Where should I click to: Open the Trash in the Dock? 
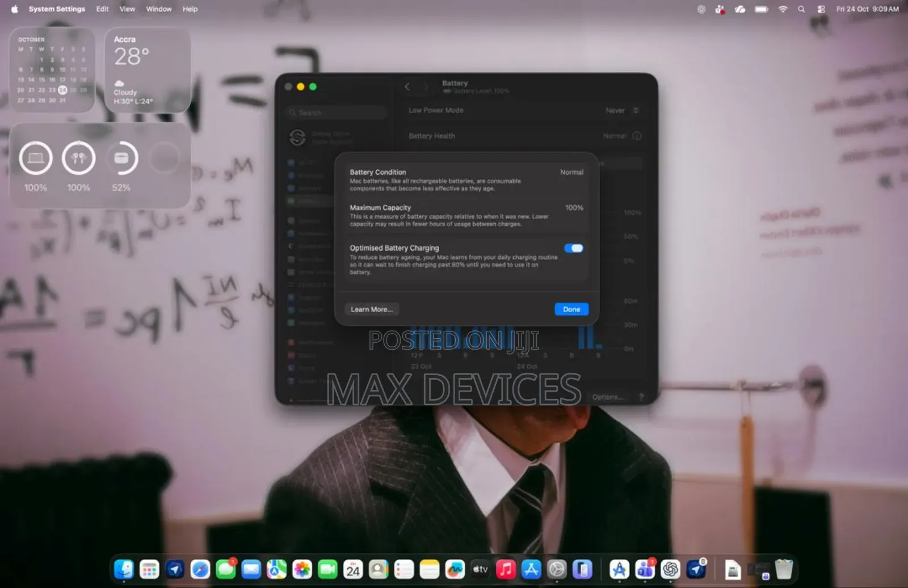pos(784,569)
